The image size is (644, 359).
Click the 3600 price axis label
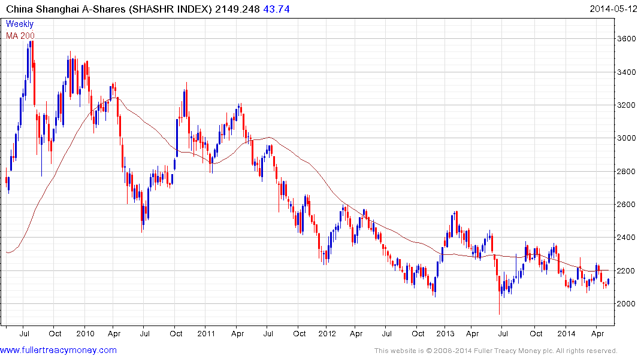[x=627, y=38]
